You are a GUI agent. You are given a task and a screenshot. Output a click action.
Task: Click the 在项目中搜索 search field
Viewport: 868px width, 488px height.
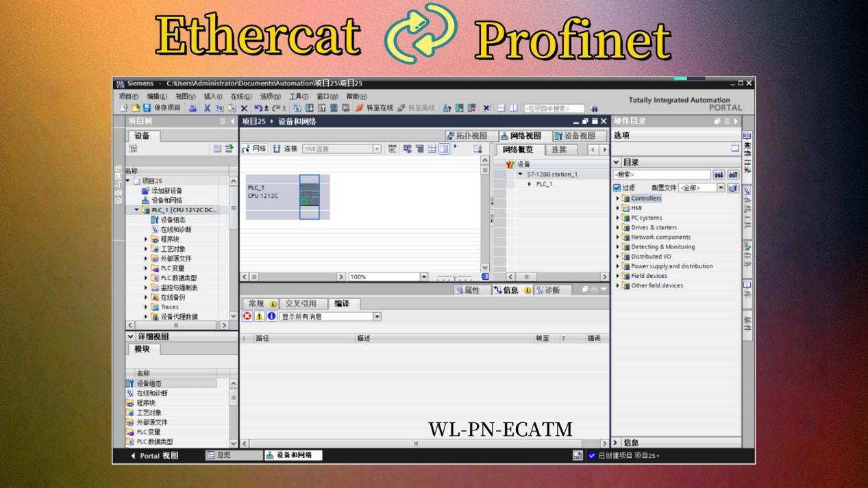click(554, 108)
